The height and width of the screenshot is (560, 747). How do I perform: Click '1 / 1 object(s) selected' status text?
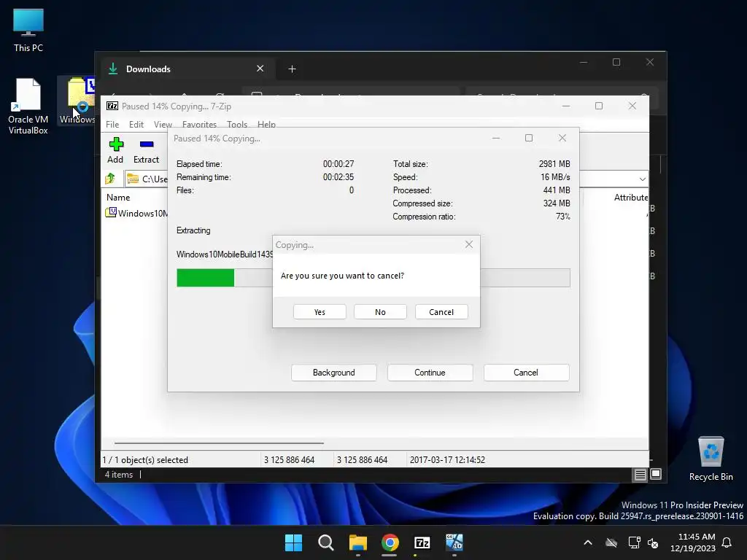(x=145, y=460)
